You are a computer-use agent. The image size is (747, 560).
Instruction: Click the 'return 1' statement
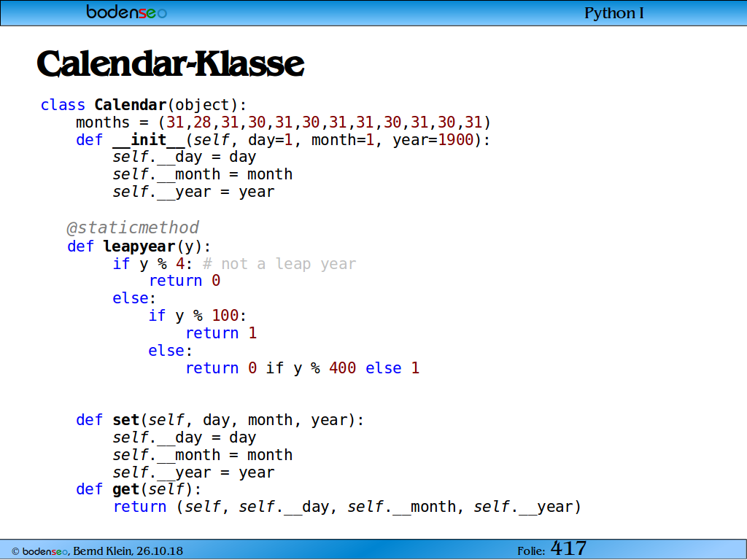tap(221, 333)
